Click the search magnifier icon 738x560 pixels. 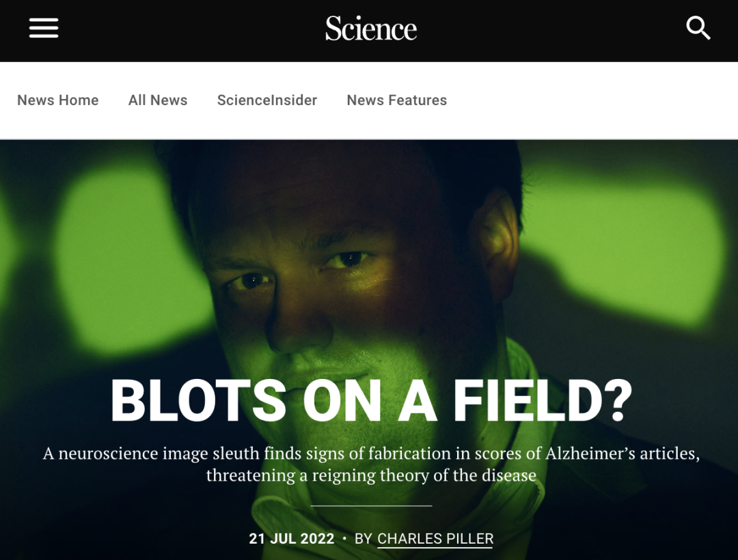698,29
